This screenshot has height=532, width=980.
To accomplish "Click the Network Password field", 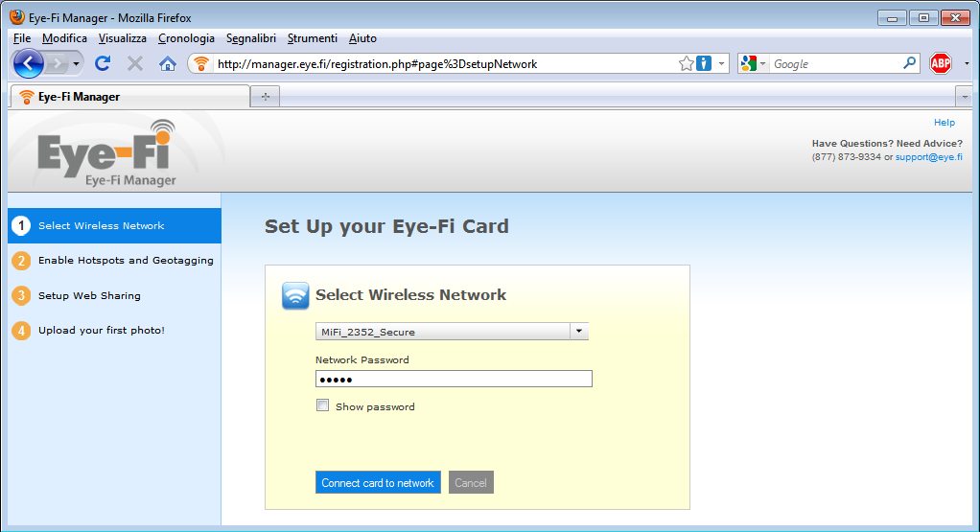I will [x=454, y=379].
